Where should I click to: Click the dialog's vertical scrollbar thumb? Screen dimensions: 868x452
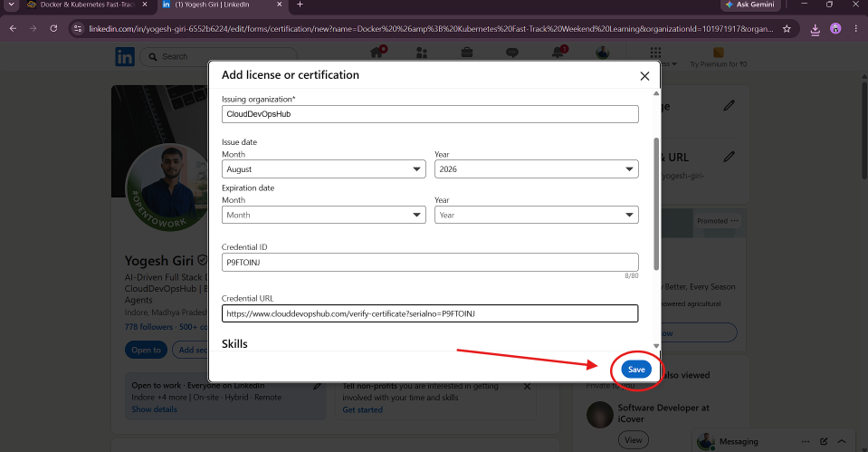point(656,203)
